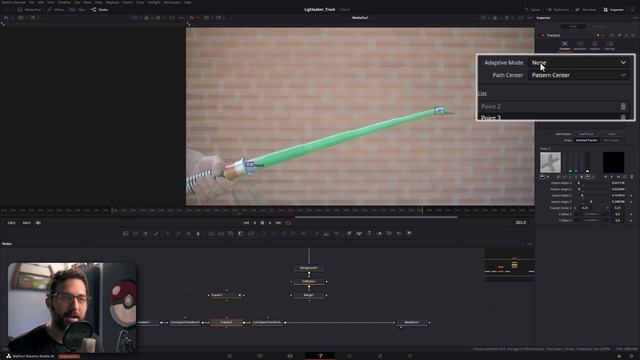640x360 pixels.
Task: Adjust the X Offset 1 slider
Action: (592, 214)
